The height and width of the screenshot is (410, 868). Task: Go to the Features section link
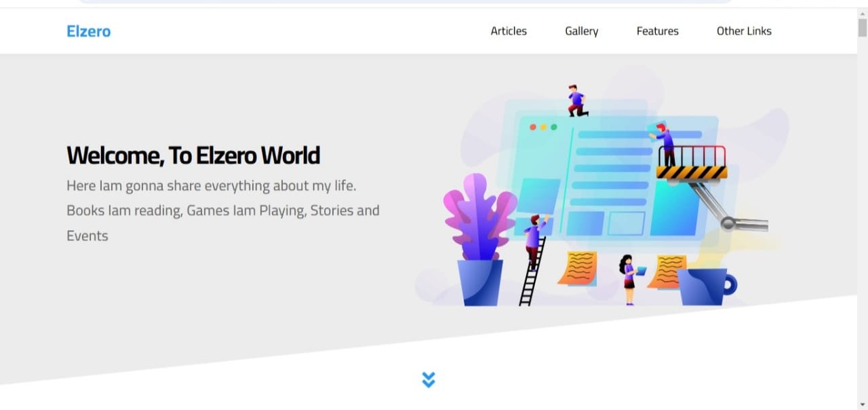656,31
